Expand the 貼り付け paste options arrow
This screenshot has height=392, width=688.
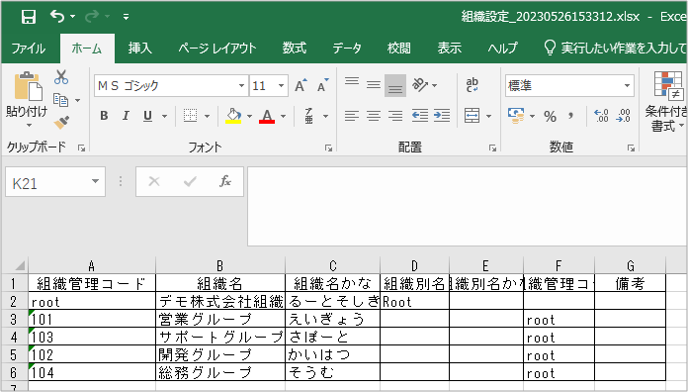coord(29,126)
